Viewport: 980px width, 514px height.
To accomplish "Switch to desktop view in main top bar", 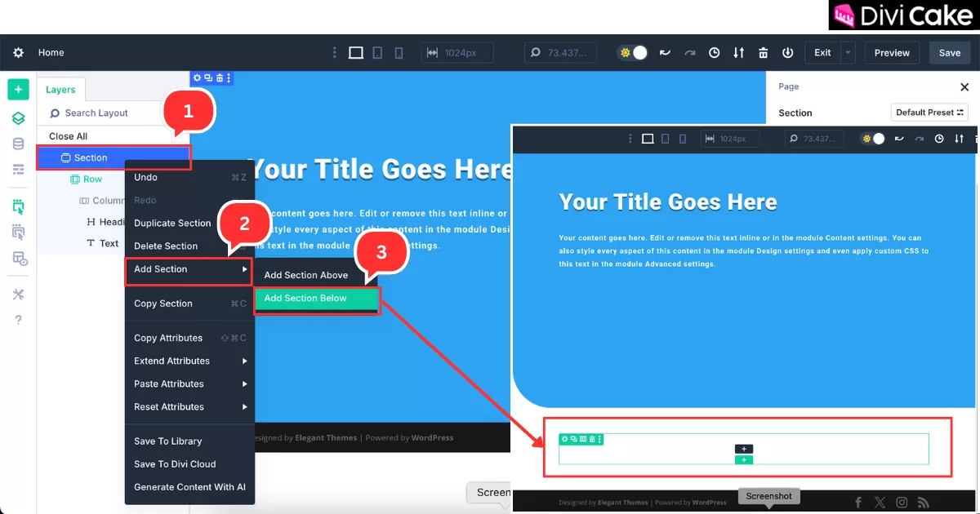I will click(x=355, y=52).
